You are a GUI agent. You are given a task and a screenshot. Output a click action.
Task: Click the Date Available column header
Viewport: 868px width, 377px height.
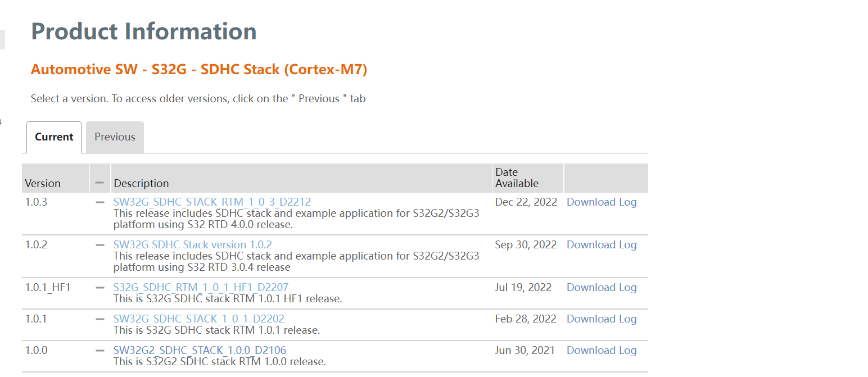517,178
